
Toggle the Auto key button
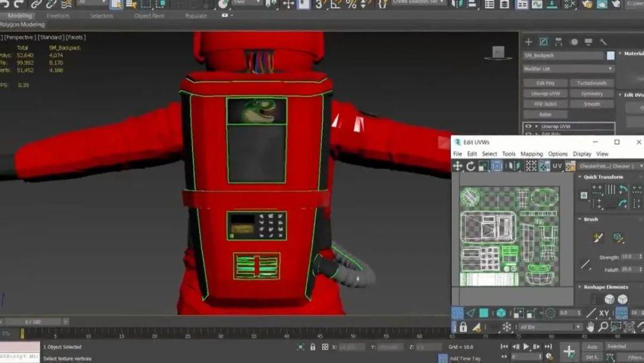pos(591,346)
